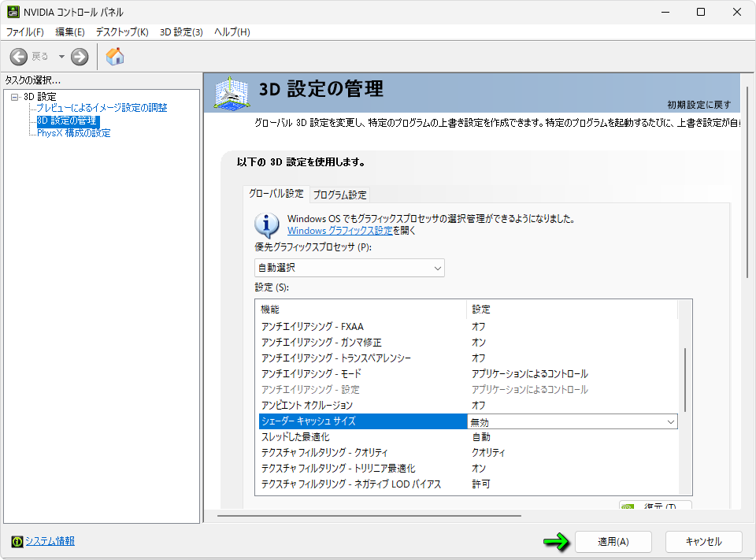This screenshot has width=756, height=560.
Task: Minimize the NVIDIA コントロール パネル window
Action: click(665, 12)
